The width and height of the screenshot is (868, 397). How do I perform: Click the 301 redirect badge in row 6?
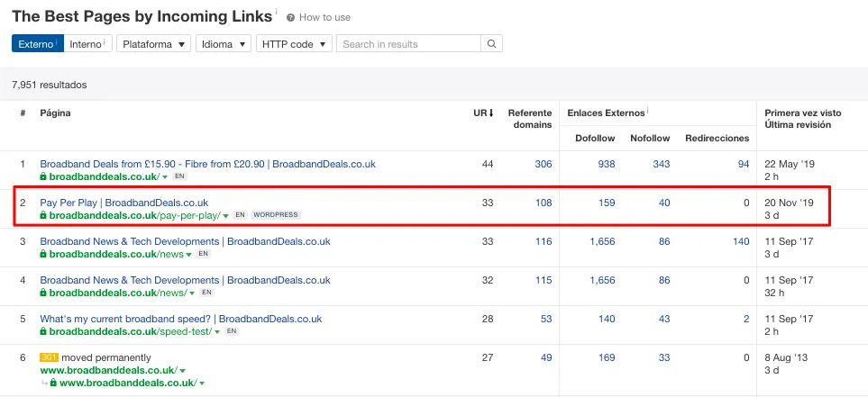click(50, 357)
